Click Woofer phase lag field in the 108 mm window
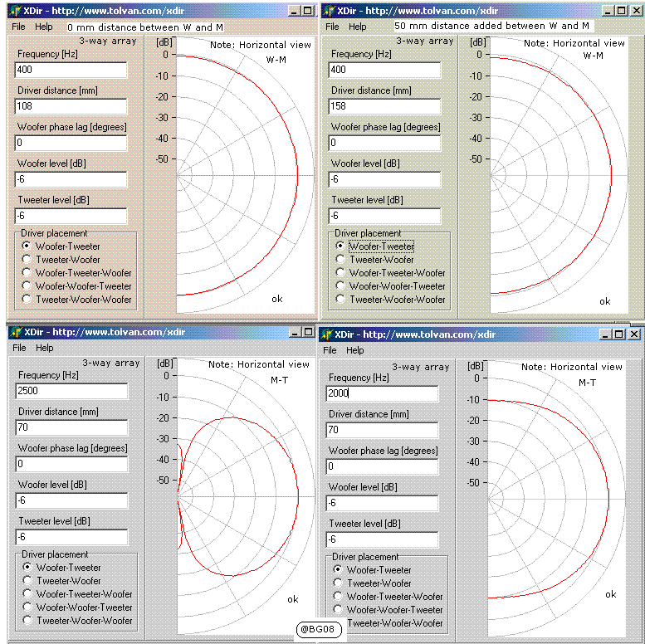This screenshot has height=644, width=645. tap(71, 143)
